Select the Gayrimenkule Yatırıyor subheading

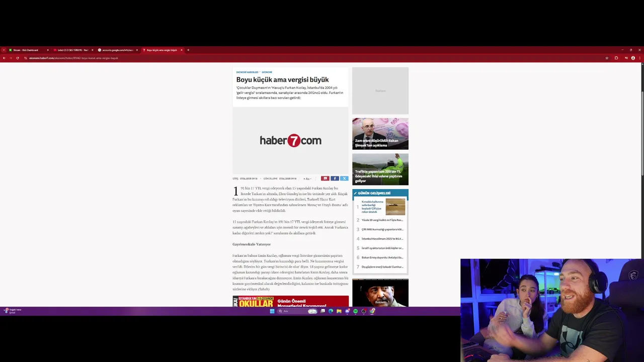tap(252, 244)
